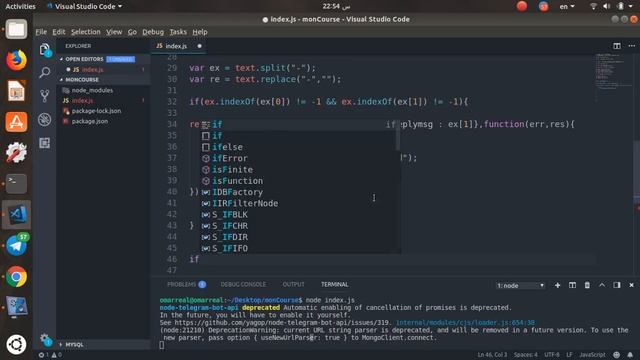Open package.json in the explorer
This screenshot has height=360, width=640.
click(x=90, y=121)
